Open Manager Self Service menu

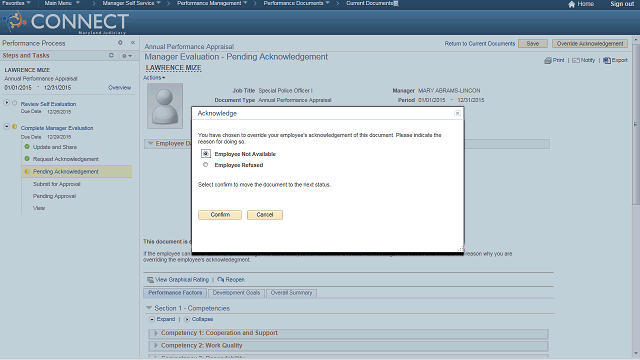click(131, 3)
